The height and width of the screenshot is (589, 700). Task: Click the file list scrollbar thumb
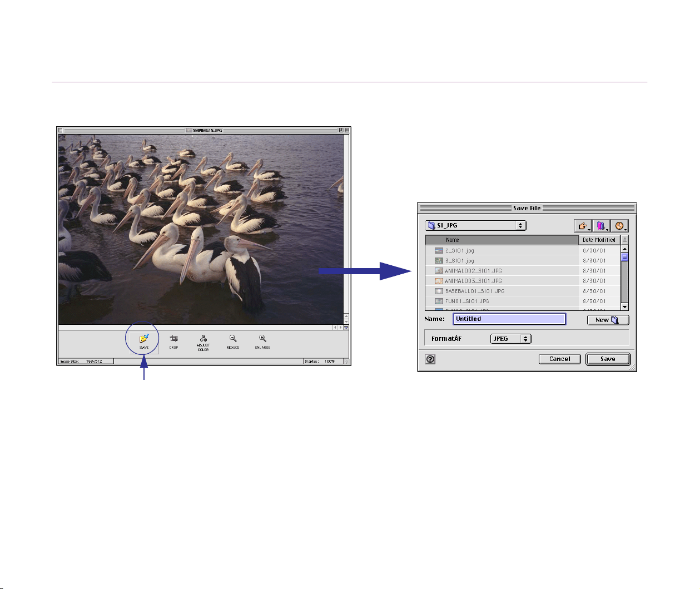[x=624, y=257]
